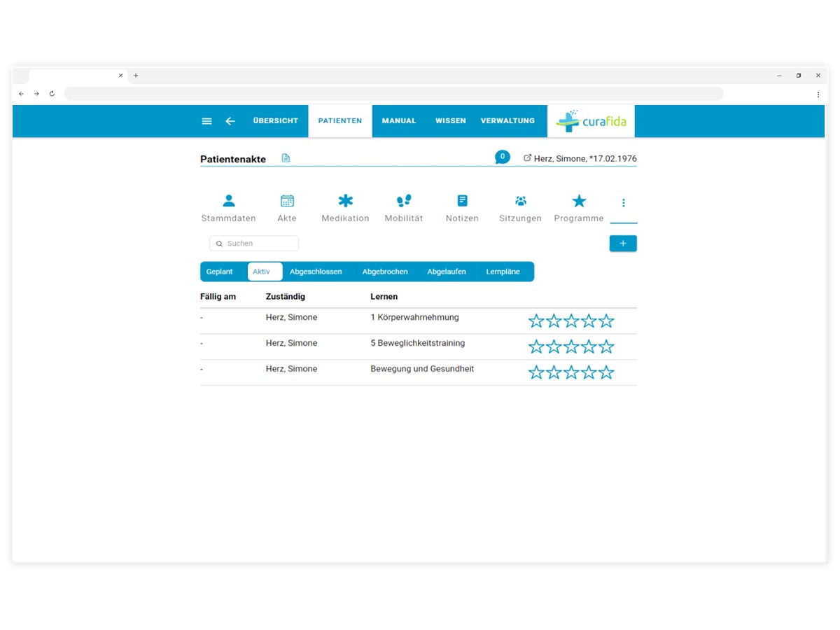The height and width of the screenshot is (630, 840).
Task: Open the browser three-dot menu
Action: coord(818,94)
